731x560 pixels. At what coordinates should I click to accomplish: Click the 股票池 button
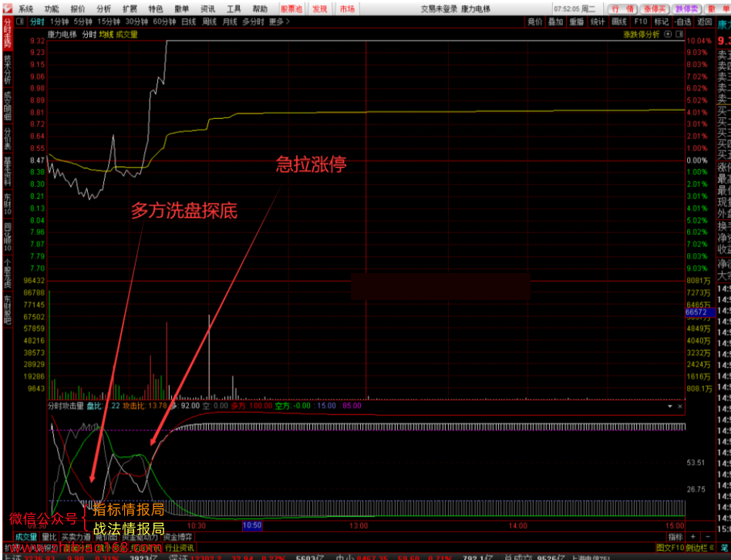tap(291, 8)
